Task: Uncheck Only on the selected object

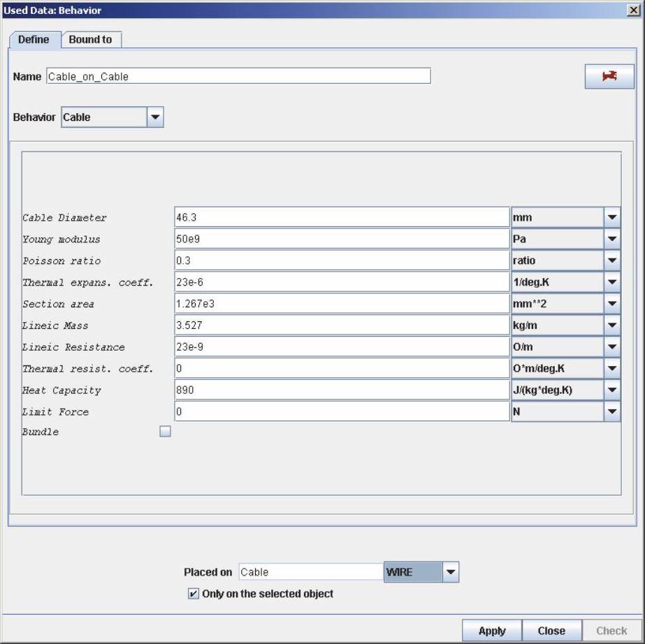Action: click(194, 594)
